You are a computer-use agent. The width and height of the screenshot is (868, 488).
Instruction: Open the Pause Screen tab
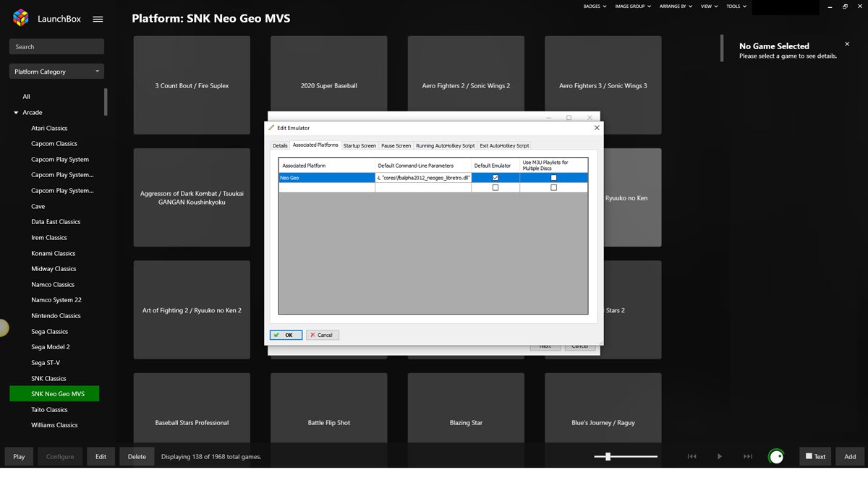pyautogui.click(x=396, y=145)
